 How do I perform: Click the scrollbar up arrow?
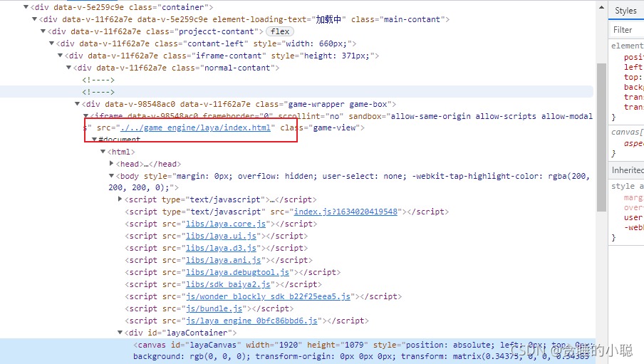pos(601,7)
